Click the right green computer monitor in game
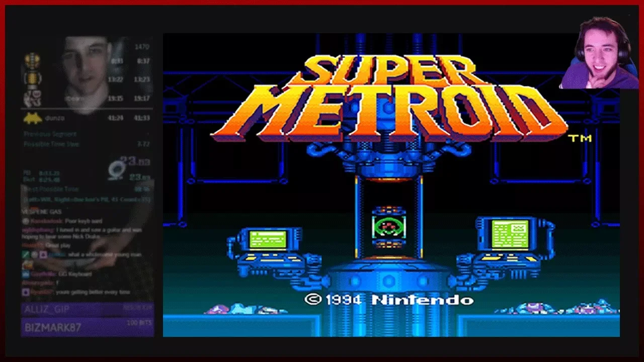 pyautogui.click(x=510, y=234)
